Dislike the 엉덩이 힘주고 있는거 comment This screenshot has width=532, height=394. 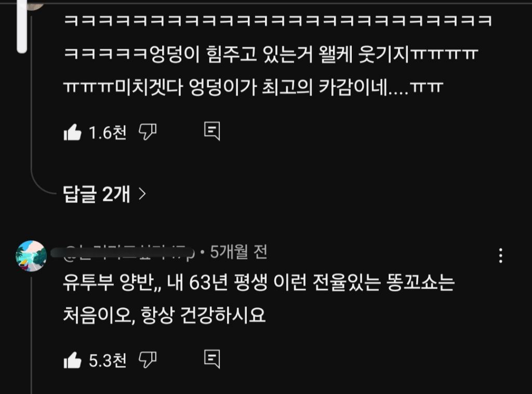(x=148, y=131)
